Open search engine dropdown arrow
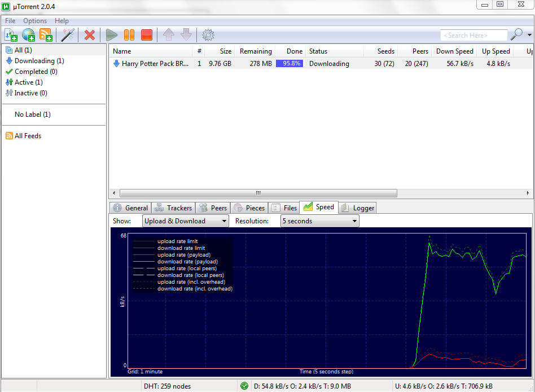Screen dimensions: 535x392 pyautogui.click(x=529, y=35)
